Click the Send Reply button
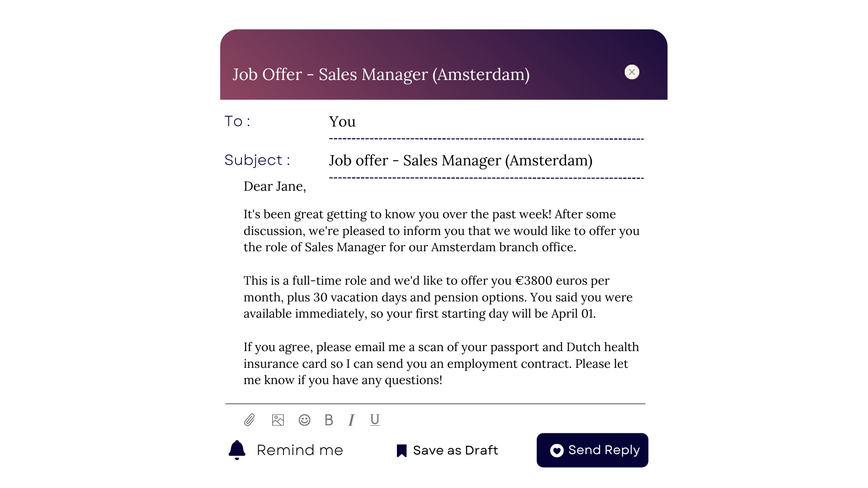The width and height of the screenshot is (868, 488). 593,450
